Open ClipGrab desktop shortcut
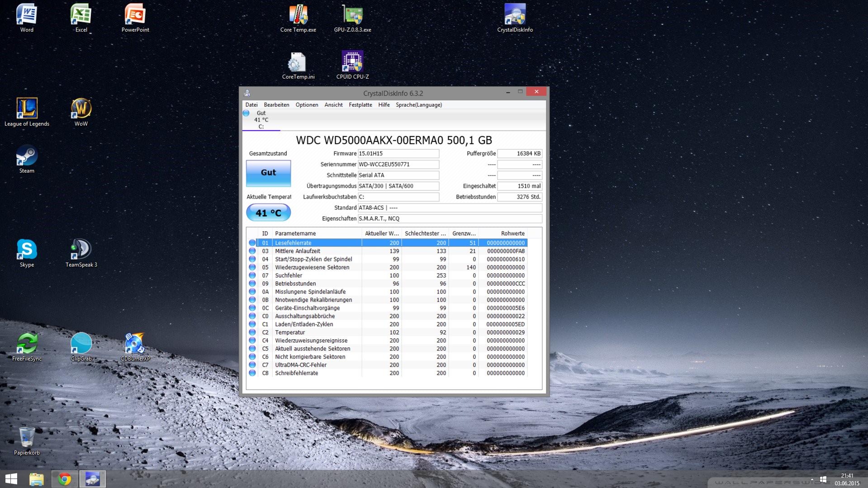The width and height of the screenshot is (868, 488). [x=81, y=347]
